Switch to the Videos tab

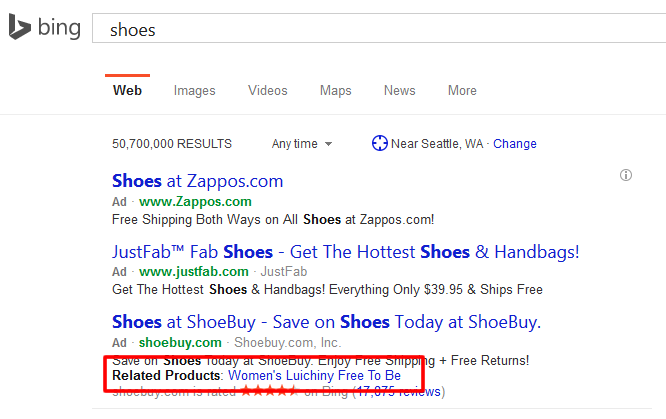coord(268,90)
